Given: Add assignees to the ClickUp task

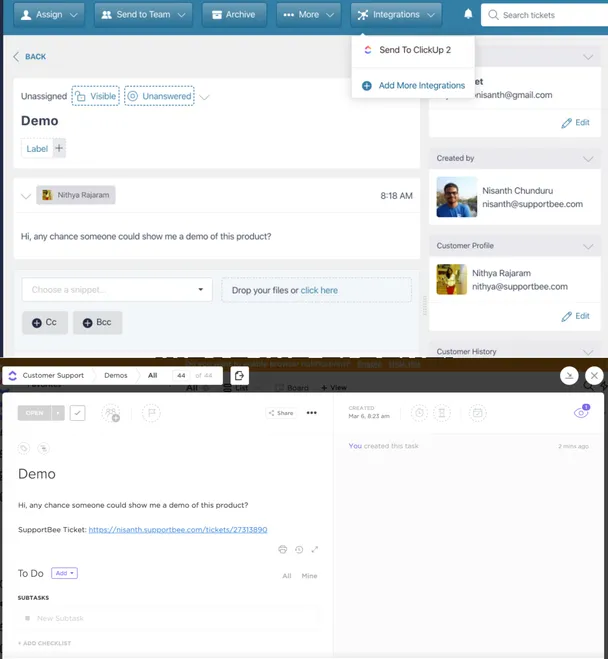Looking at the screenshot, I should (111, 413).
